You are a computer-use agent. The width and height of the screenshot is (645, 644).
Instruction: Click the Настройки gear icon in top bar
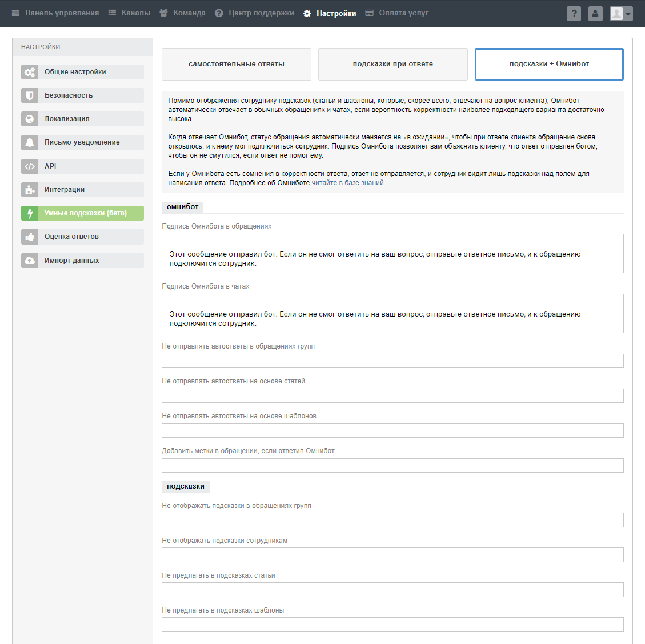[x=307, y=13]
